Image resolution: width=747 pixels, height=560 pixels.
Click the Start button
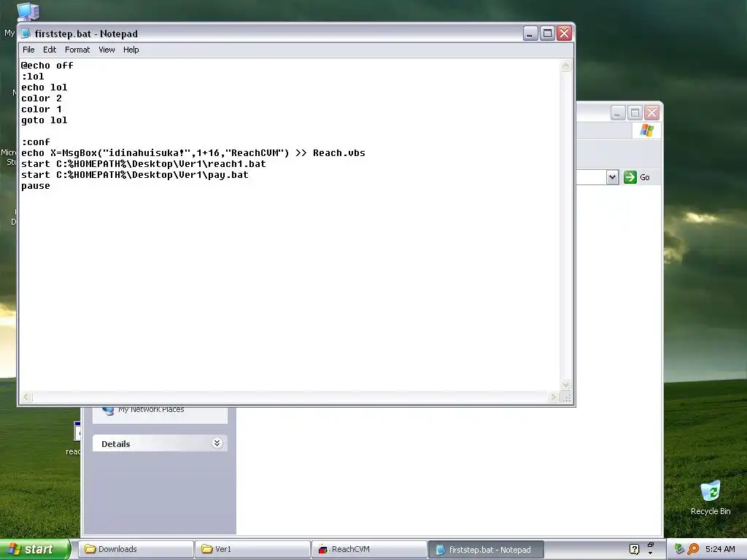coord(34,549)
